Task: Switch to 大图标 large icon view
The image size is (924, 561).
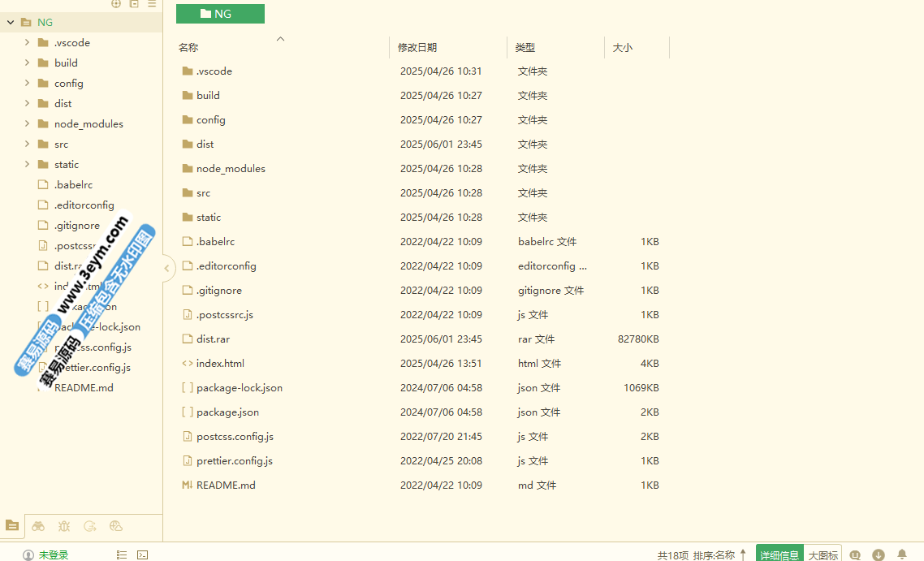Action: point(823,555)
